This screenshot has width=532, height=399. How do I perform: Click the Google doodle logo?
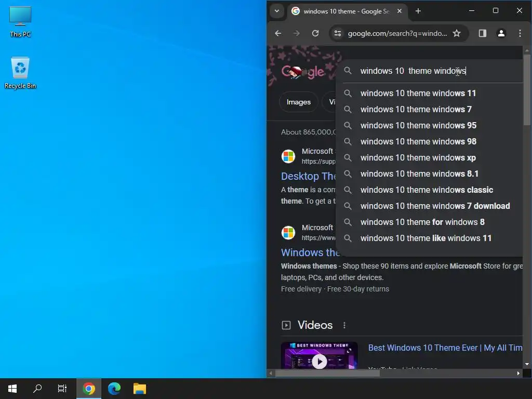pyautogui.click(x=303, y=72)
